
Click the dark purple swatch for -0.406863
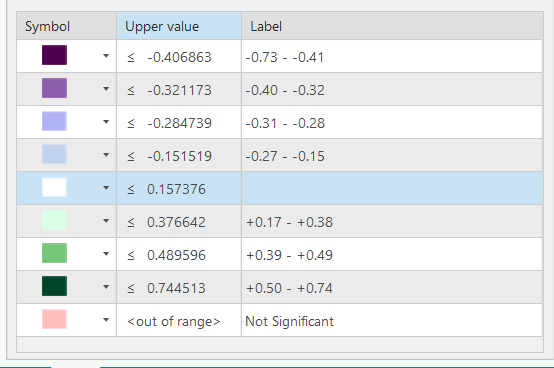tap(54, 55)
